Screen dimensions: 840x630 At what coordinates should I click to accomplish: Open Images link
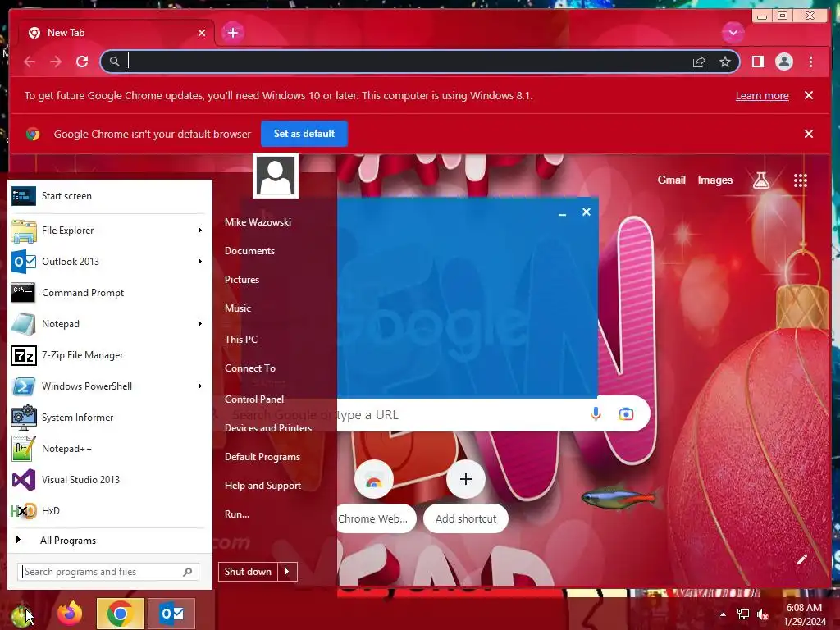pos(714,180)
